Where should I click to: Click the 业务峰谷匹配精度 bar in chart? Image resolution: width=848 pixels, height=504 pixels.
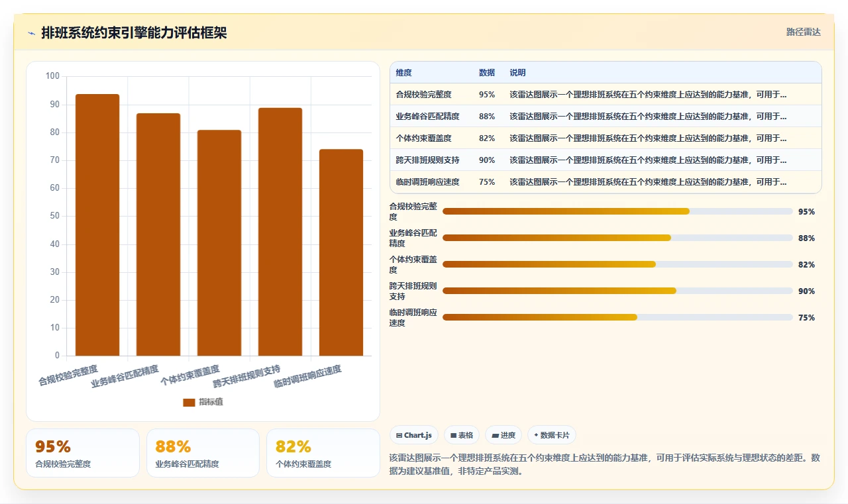coord(158,234)
